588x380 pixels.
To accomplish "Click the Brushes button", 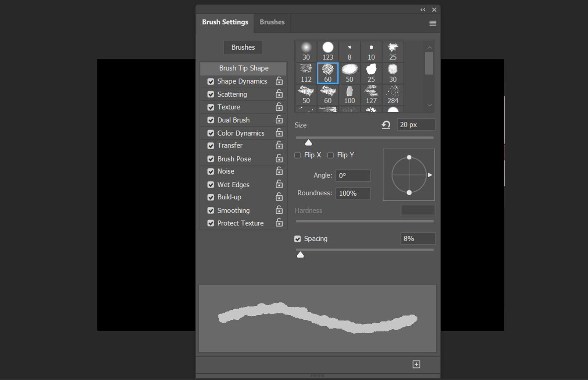I will [243, 47].
